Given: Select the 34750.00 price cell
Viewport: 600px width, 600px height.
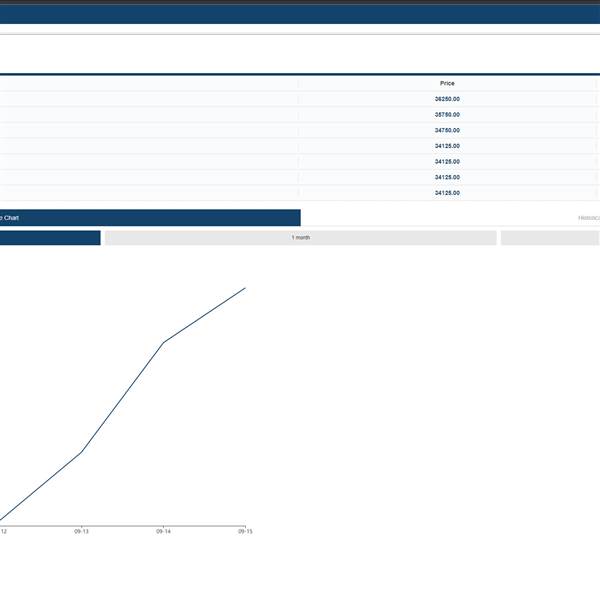Looking at the screenshot, I should tap(447, 130).
